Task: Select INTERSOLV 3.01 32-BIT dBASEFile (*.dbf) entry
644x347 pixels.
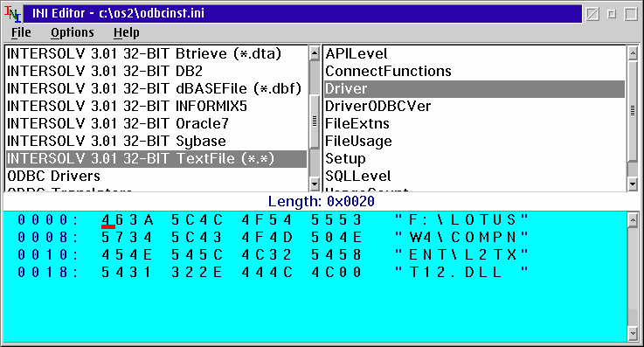Action: coord(156,88)
